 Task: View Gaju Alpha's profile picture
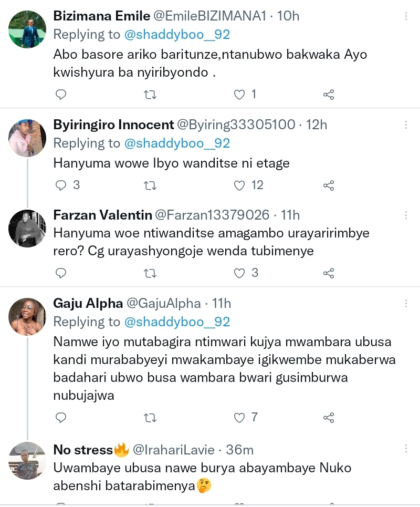point(27,317)
